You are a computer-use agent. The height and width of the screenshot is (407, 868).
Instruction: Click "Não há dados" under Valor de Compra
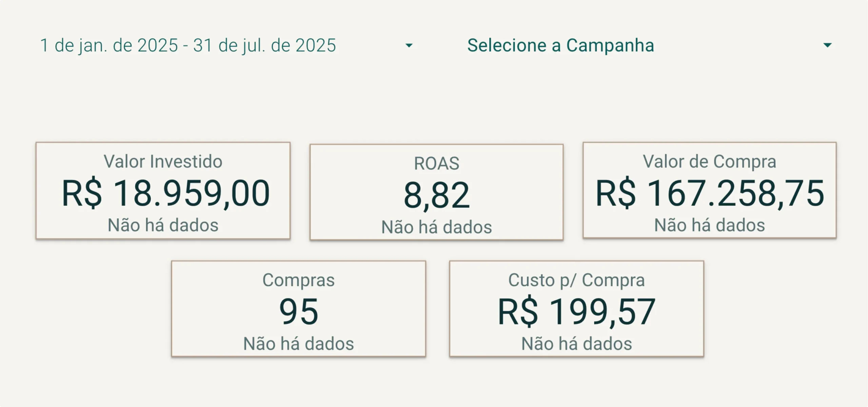709,225
